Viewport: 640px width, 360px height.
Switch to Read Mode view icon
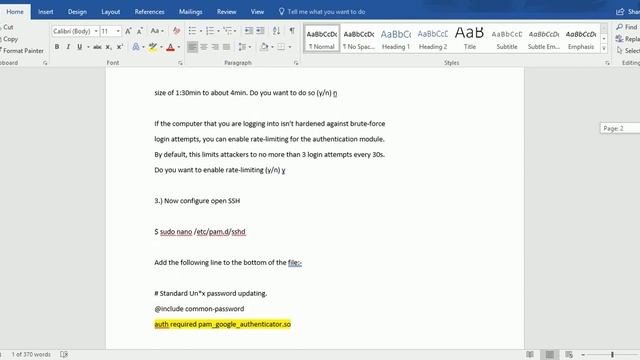pos(530,354)
